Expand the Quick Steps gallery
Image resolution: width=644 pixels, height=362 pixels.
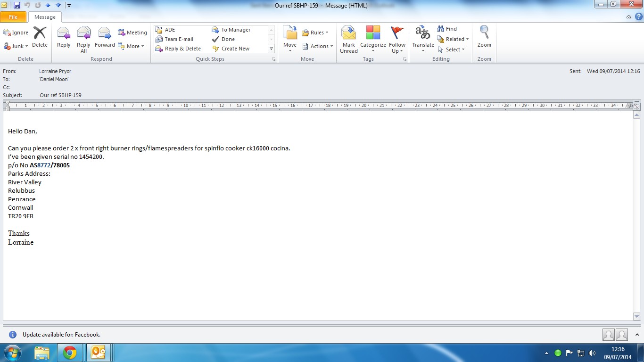tap(271, 49)
